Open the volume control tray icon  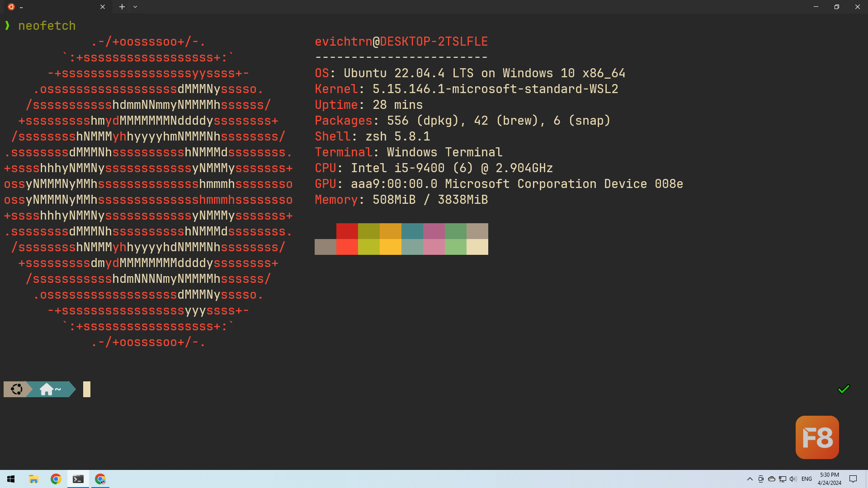(x=793, y=479)
